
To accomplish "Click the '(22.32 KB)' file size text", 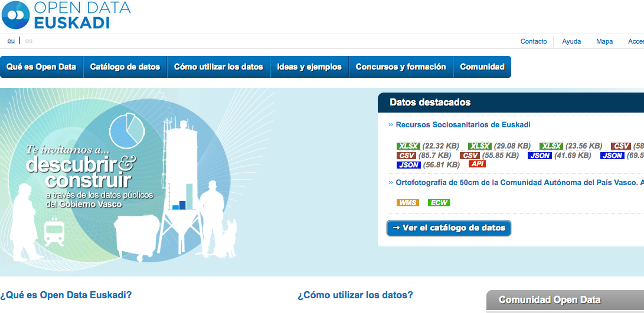I will [440, 146].
